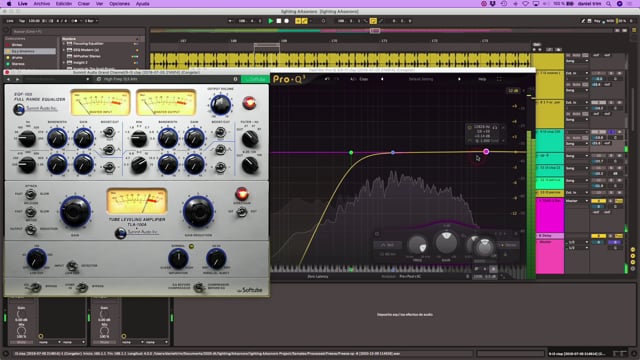The image size is (640, 360).
Task: Flip the Attack Fast/Slow switch
Action: tap(31, 194)
